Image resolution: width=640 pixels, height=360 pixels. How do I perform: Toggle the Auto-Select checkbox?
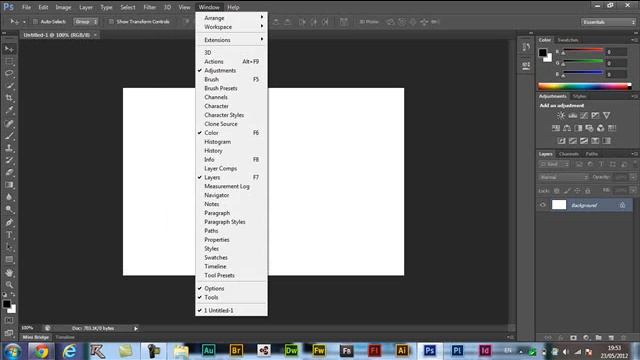35,22
